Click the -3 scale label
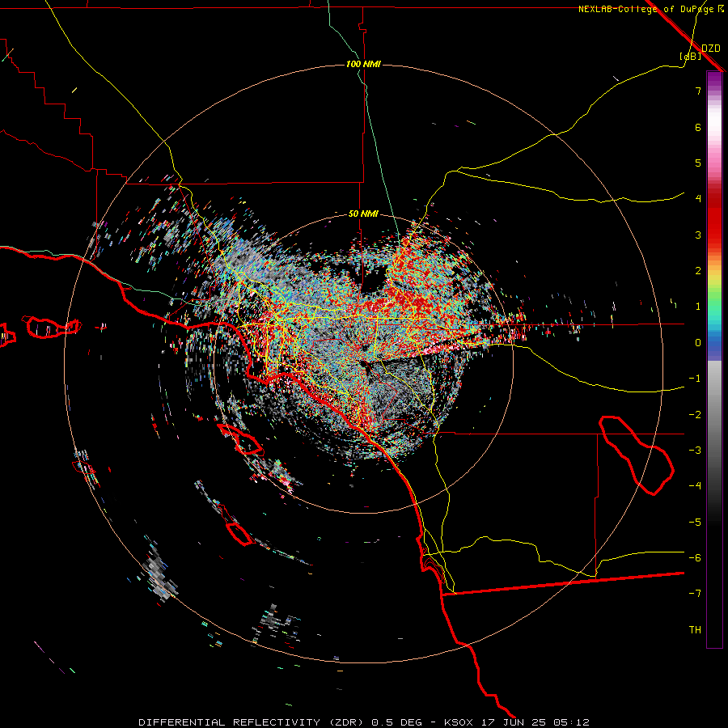Screen dimensions: 728x728 695,451
